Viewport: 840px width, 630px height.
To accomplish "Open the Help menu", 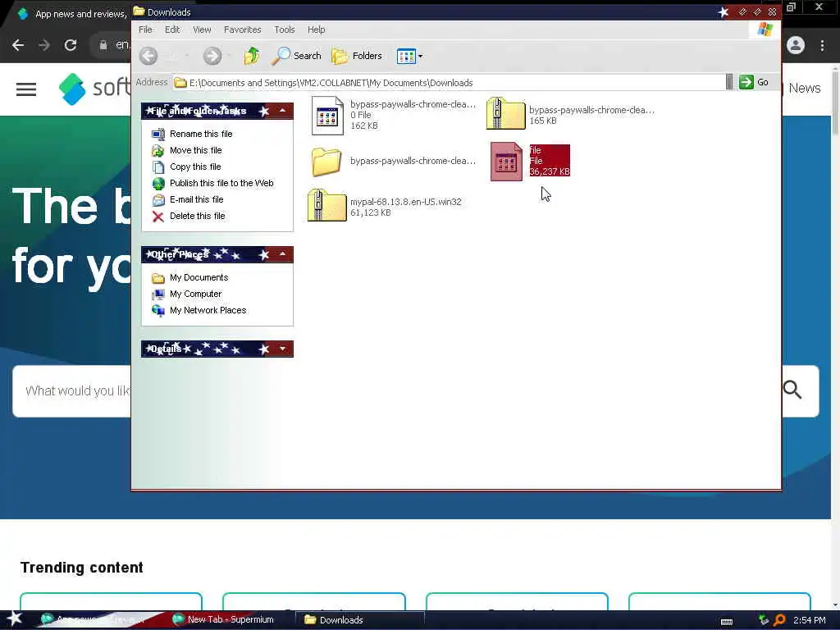I will (316, 30).
